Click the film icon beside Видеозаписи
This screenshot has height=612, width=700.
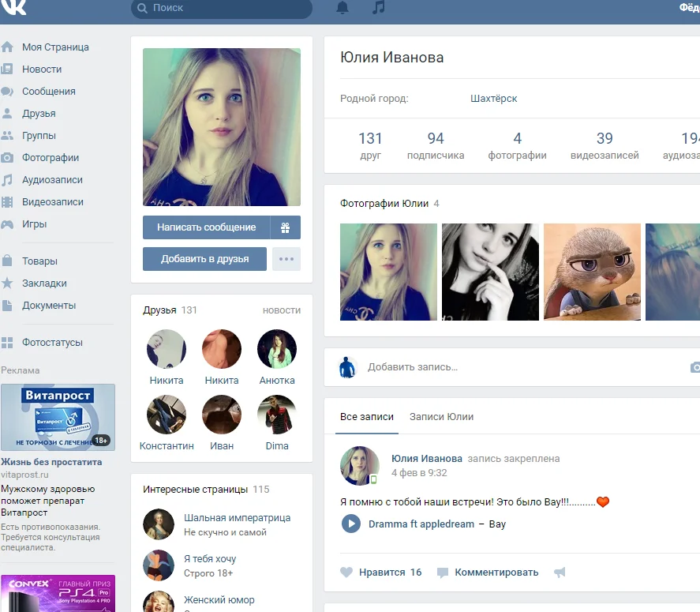point(7,202)
